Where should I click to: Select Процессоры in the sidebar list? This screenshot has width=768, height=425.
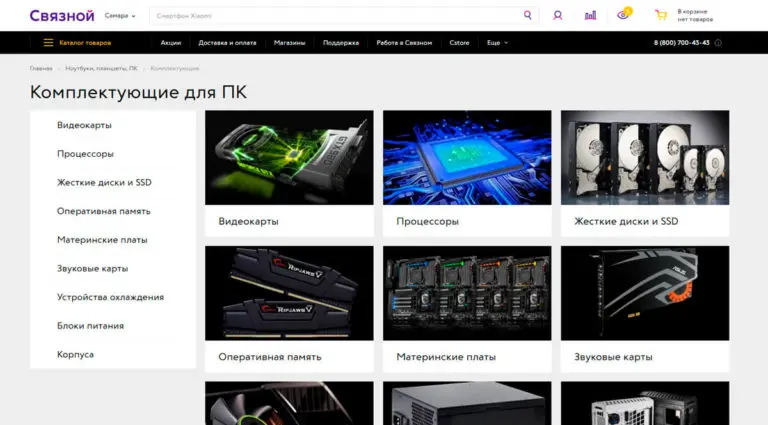point(85,154)
